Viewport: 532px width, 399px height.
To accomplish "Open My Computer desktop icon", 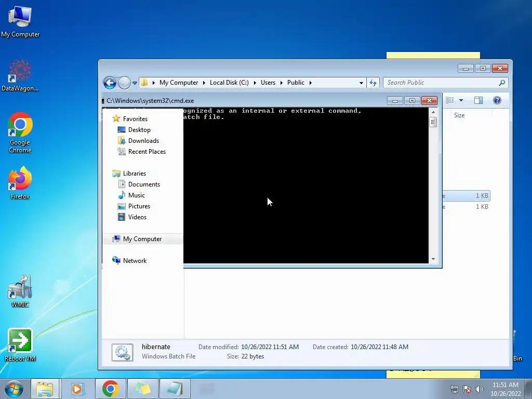I will point(20,22).
